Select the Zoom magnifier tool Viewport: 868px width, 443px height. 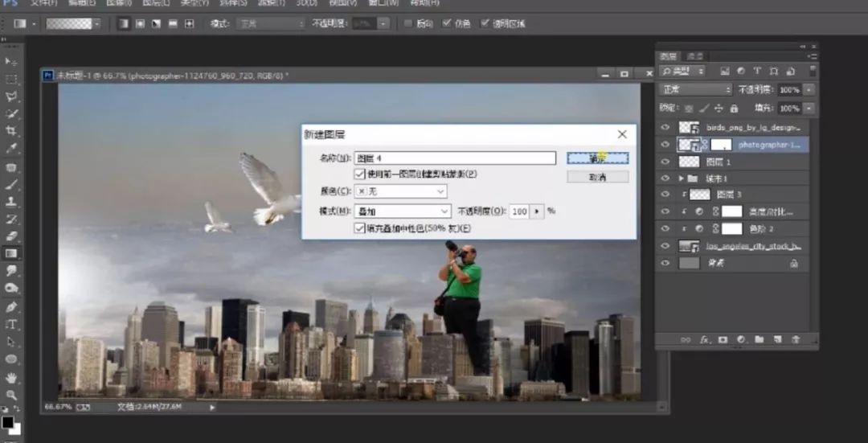10,395
